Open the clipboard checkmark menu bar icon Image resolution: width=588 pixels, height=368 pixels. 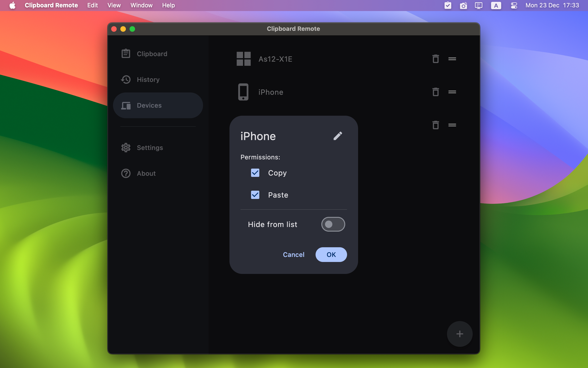(448, 5)
